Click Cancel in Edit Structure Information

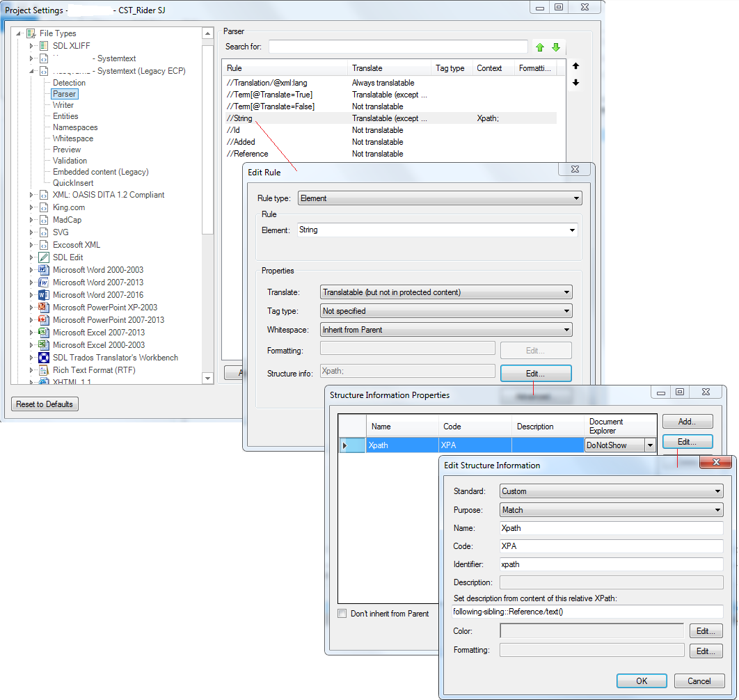pyautogui.click(x=699, y=681)
